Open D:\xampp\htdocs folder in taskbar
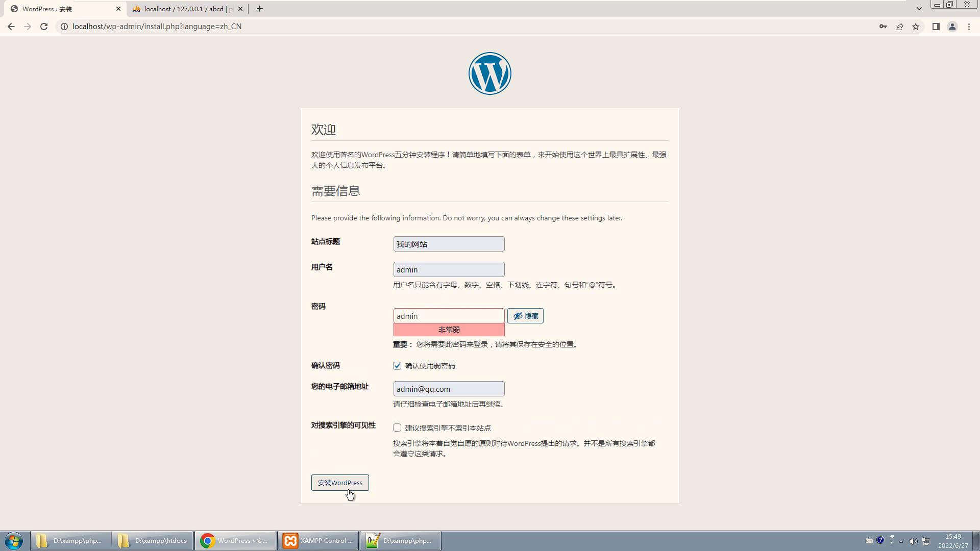980x551 pixels. click(x=152, y=541)
